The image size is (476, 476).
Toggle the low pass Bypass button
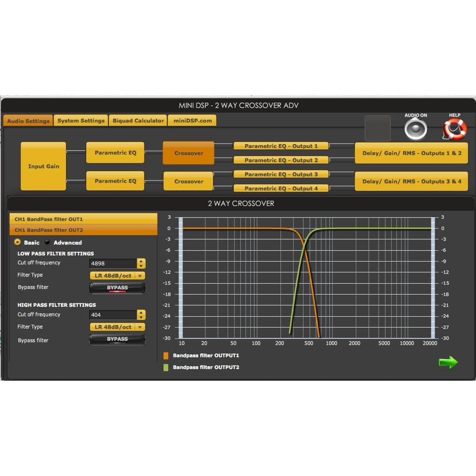[117, 288]
